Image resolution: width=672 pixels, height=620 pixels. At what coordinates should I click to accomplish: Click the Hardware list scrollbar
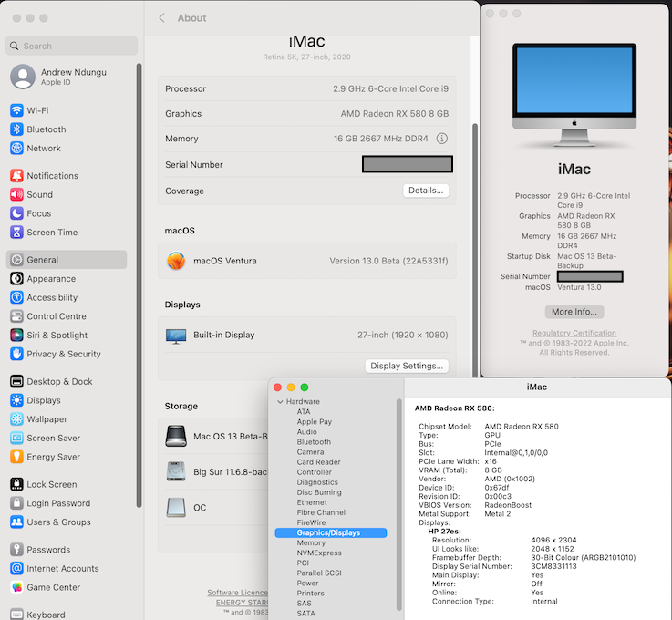click(399, 505)
